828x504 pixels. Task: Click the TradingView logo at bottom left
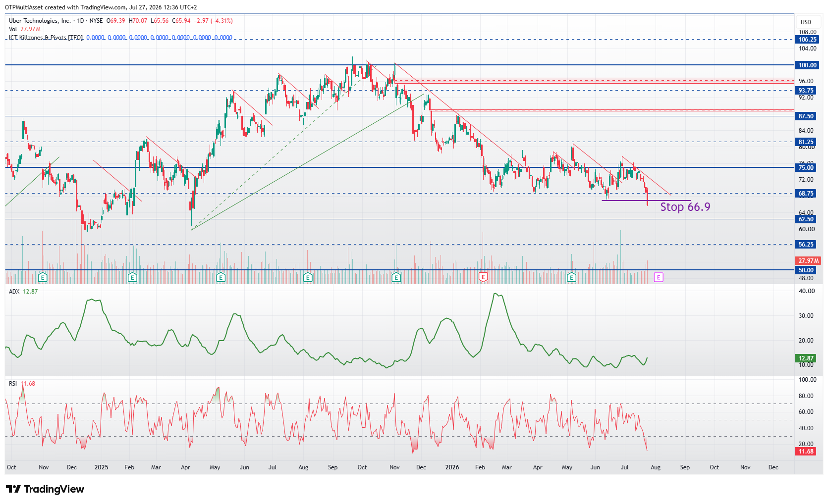click(45, 489)
